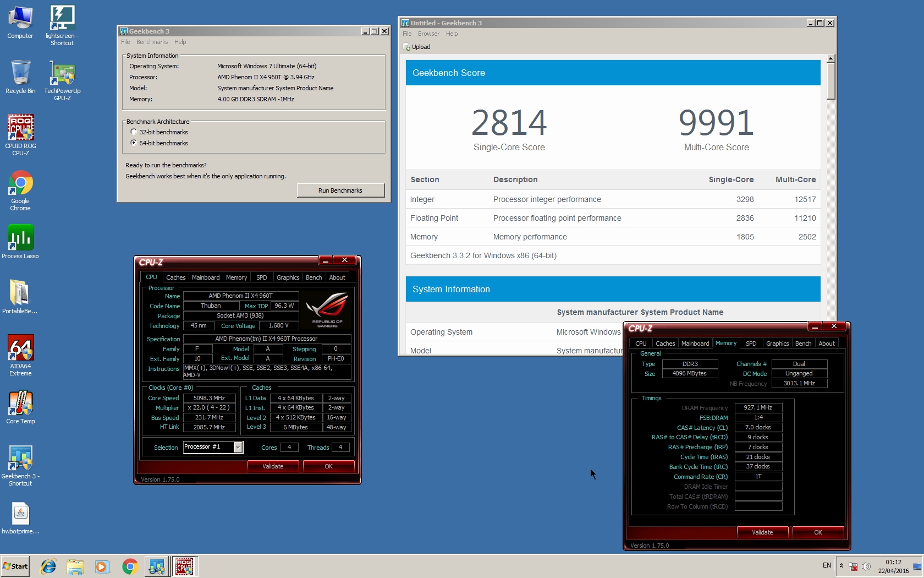Open Benchmarks menu in Geekbench 3
The image size is (924, 578).
pos(152,42)
